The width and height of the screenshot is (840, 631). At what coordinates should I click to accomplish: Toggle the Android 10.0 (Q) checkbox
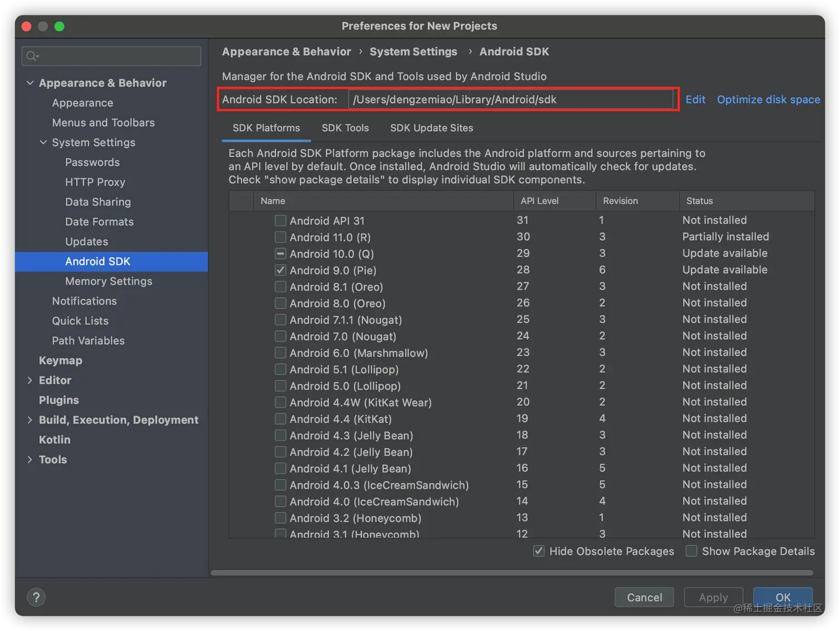click(x=281, y=254)
